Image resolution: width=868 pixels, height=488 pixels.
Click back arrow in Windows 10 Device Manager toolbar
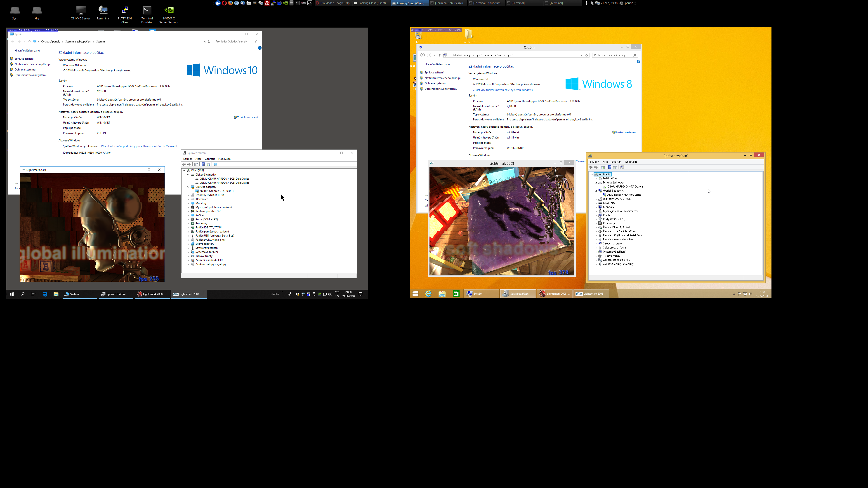click(x=184, y=164)
